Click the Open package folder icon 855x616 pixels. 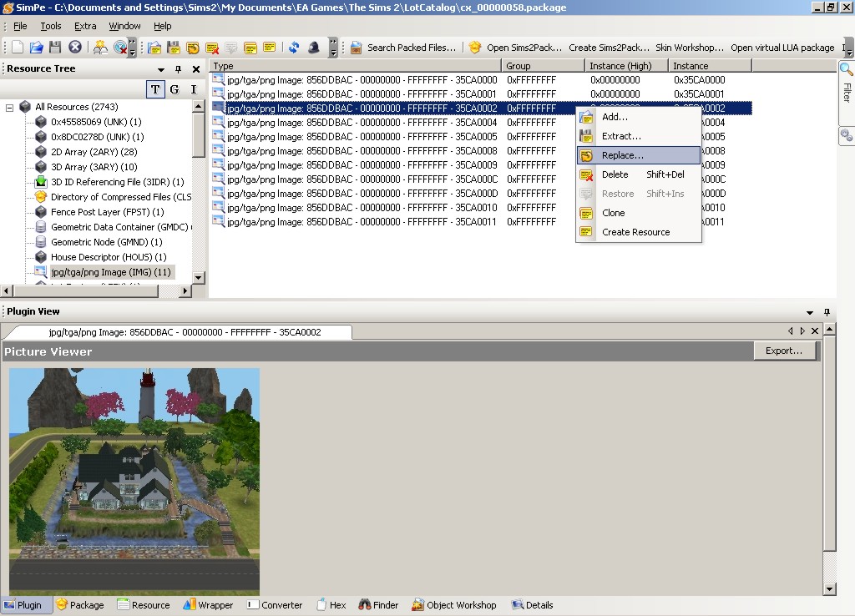37,48
